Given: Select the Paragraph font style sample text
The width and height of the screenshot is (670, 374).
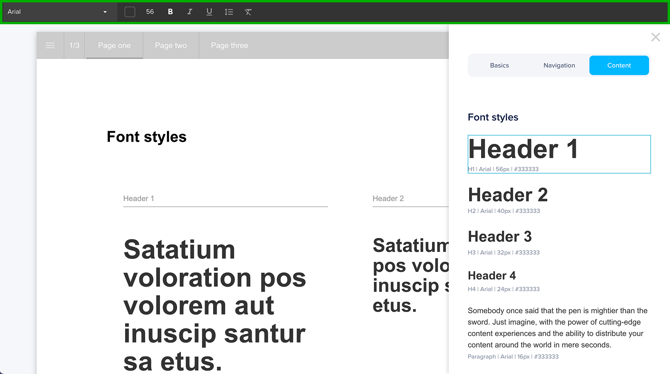Looking at the screenshot, I should (557, 327).
